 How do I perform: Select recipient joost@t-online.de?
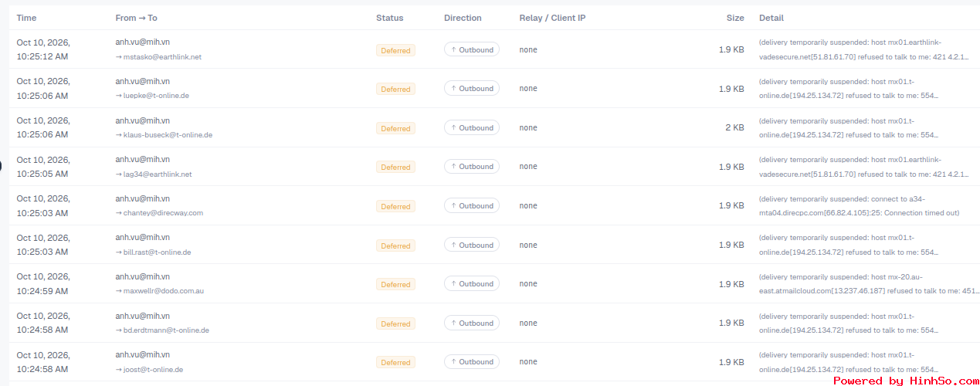pyautogui.click(x=153, y=370)
